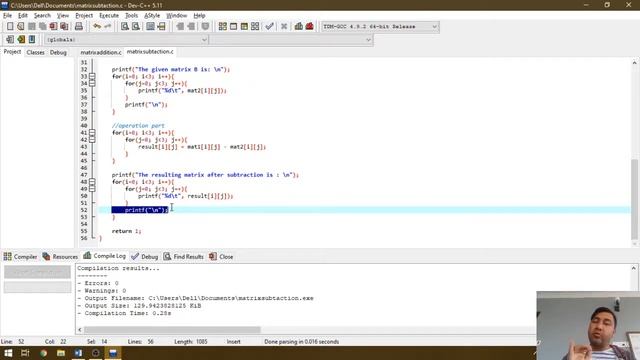
Task: Click the Rebuild All toolbar icon
Action: 255,27
